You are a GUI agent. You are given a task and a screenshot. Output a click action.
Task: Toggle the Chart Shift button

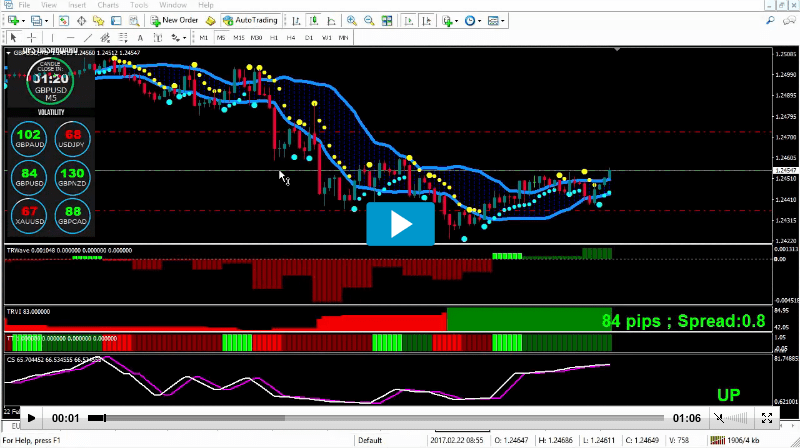(427, 20)
